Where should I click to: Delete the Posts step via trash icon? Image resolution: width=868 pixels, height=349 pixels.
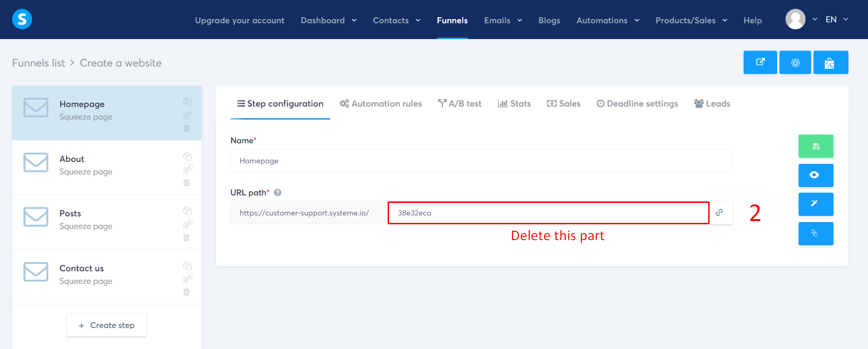[x=186, y=238]
